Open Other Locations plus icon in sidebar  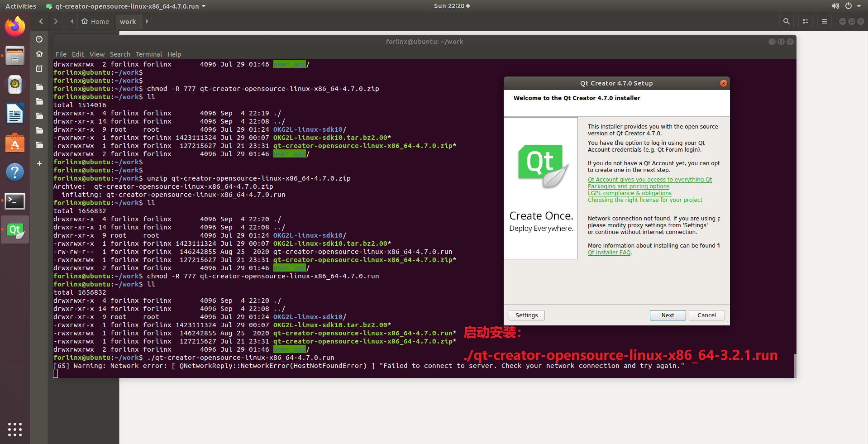click(39, 163)
